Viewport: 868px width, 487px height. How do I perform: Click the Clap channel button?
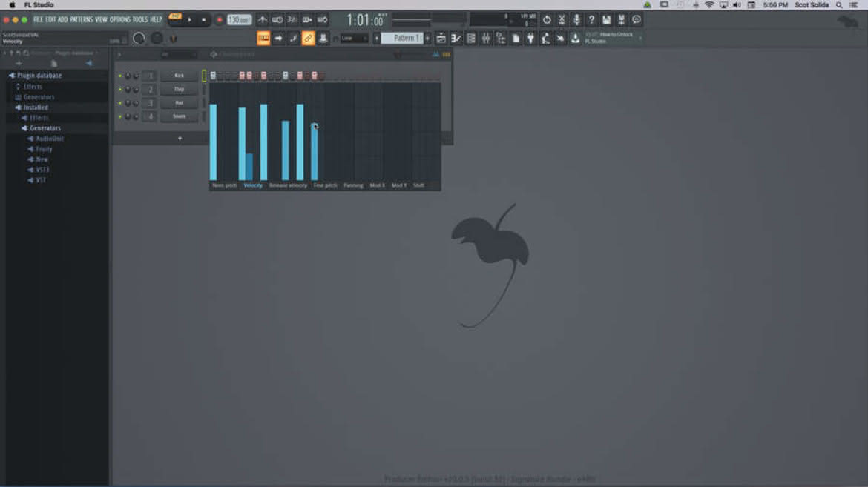tap(179, 89)
